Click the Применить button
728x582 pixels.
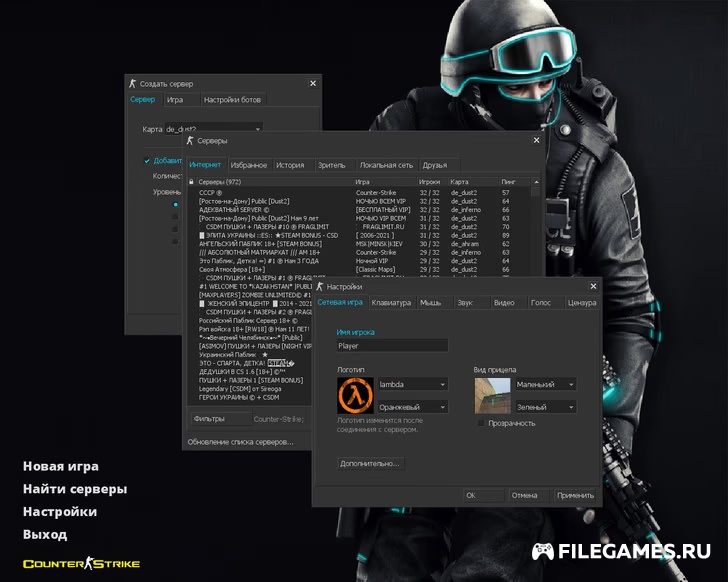(x=575, y=495)
